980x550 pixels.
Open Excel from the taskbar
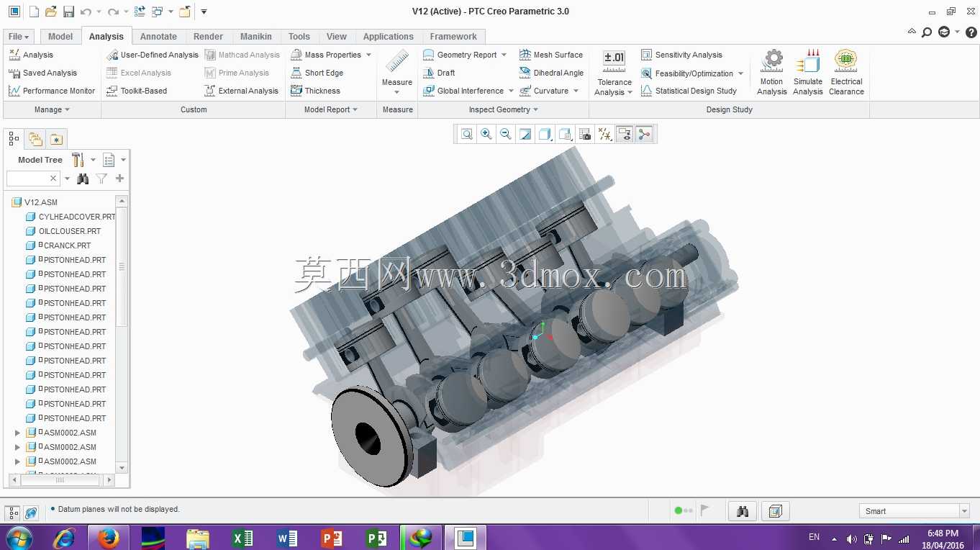click(242, 538)
